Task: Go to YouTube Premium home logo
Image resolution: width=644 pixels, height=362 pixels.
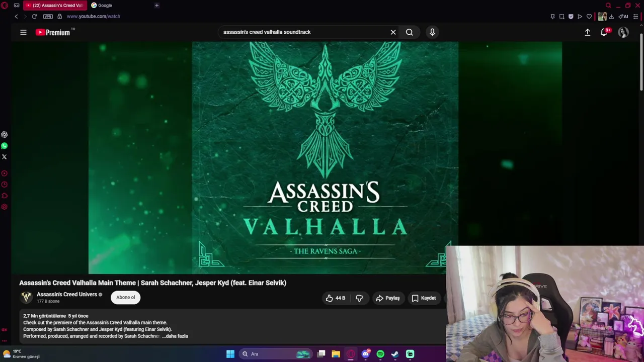Action: click(x=53, y=32)
